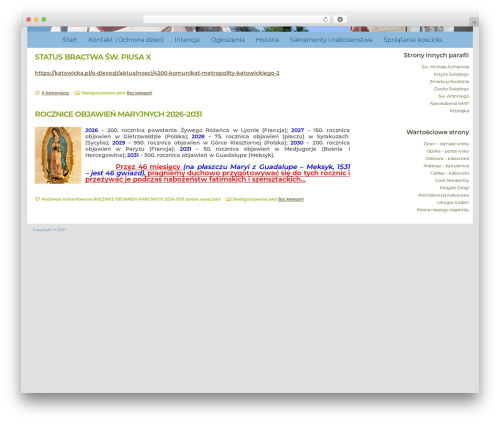Open Św. Michała Archanioła parish link
Screen dimensions: 500x423
[x=445, y=67]
